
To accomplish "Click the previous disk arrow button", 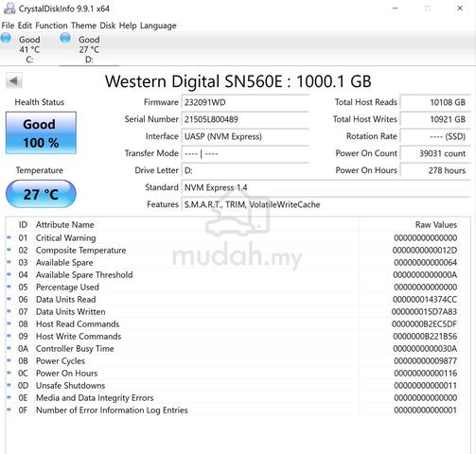I will pos(14,81).
